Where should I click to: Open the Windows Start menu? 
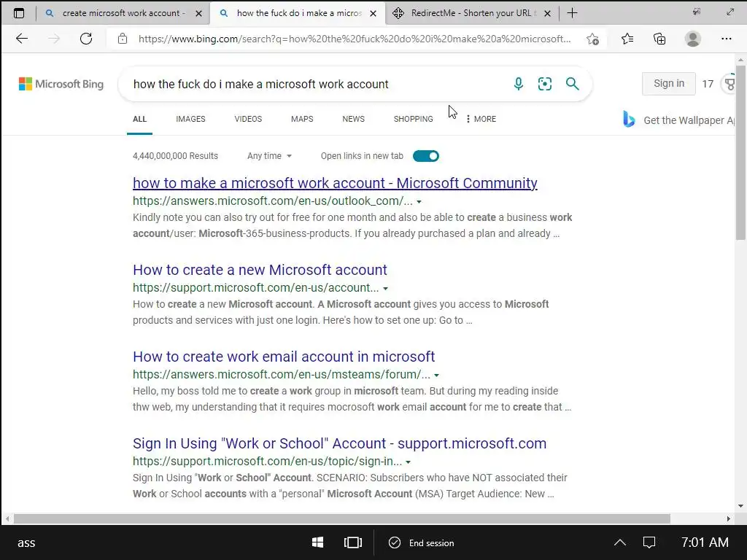pyautogui.click(x=317, y=542)
